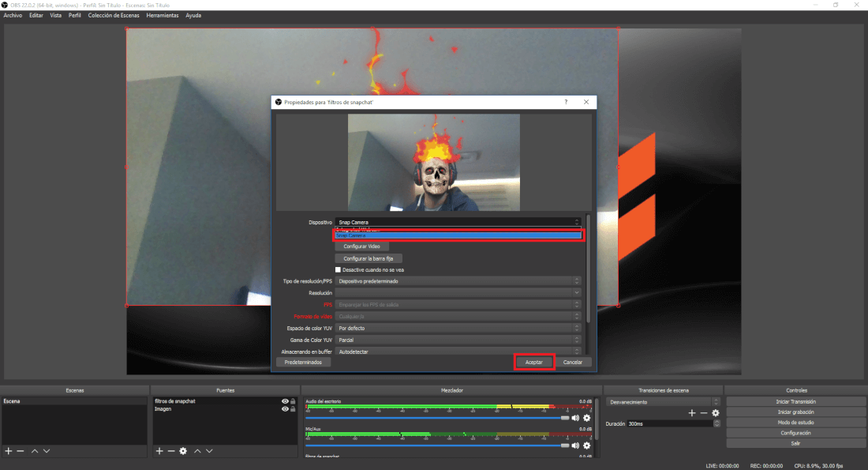Viewport: 868px width, 470px height.
Task: Click the Duración 300ms input field
Action: 670,423
